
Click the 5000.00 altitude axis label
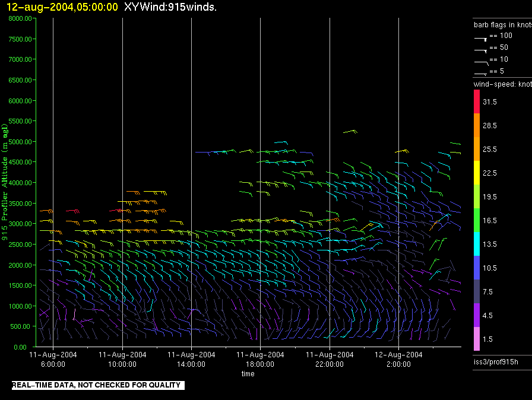[x=20, y=142]
